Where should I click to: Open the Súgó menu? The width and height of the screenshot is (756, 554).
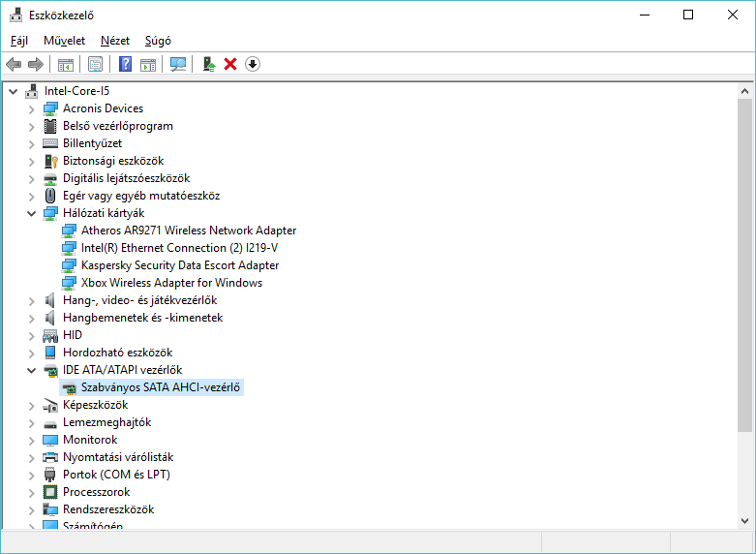158,41
